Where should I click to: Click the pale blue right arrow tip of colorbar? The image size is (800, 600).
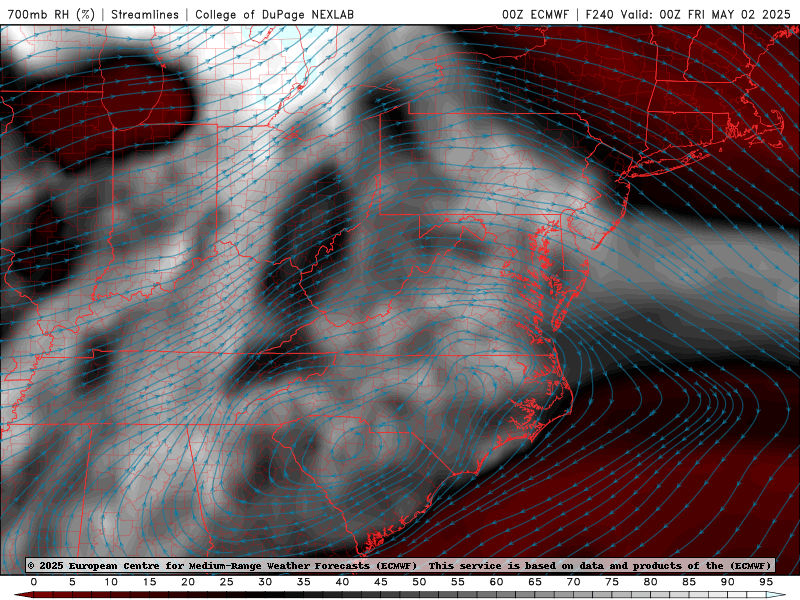[776, 595]
